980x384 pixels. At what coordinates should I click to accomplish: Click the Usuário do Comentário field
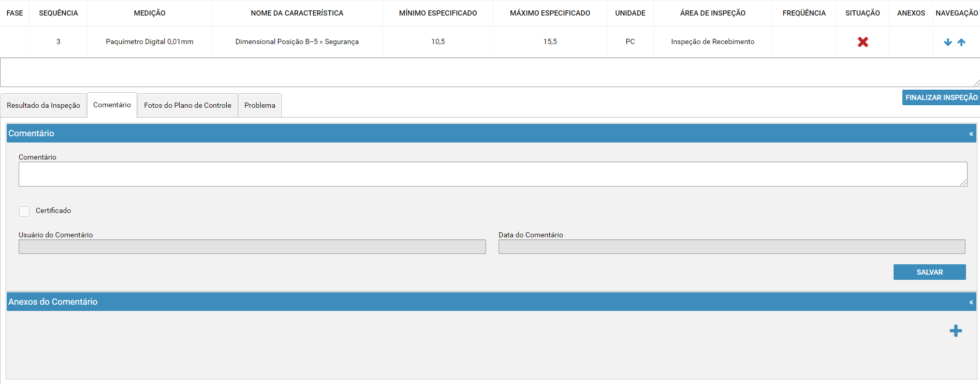pyautogui.click(x=252, y=247)
